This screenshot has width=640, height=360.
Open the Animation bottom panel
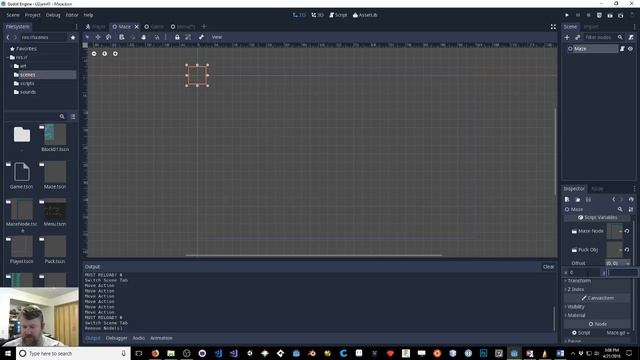tap(161, 338)
